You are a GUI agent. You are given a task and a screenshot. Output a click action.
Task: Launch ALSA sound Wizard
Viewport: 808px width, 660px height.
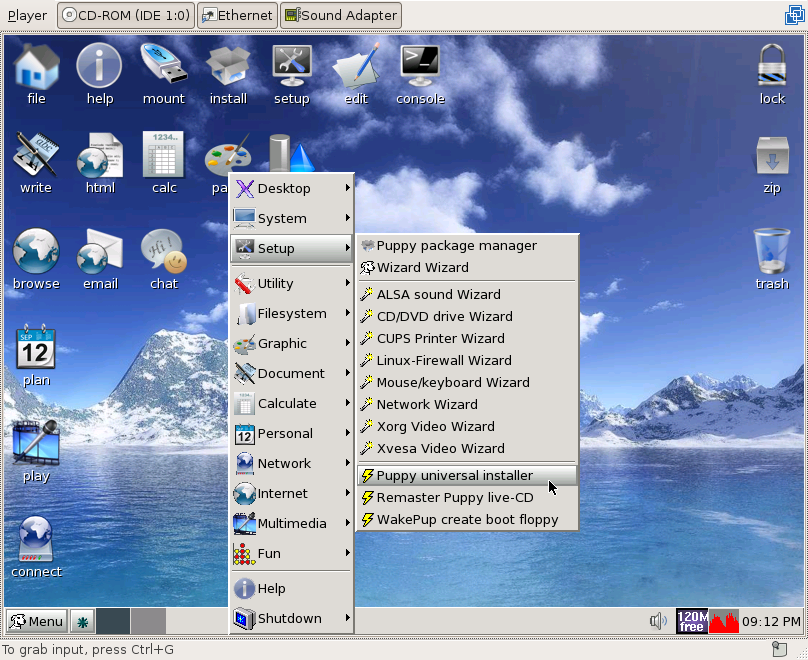tap(467, 294)
